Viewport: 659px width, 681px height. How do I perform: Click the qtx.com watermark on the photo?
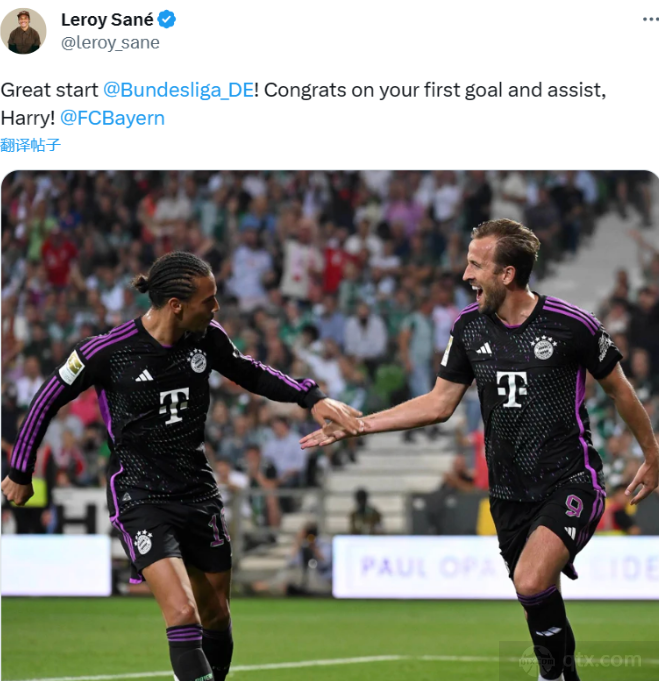tap(579, 661)
